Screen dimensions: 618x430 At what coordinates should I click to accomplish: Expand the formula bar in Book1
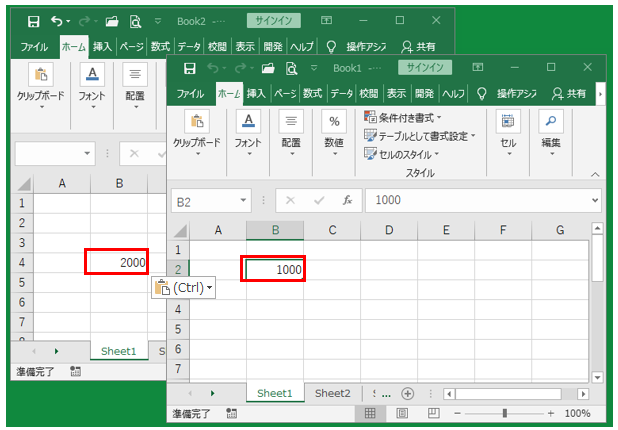pos(595,200)
